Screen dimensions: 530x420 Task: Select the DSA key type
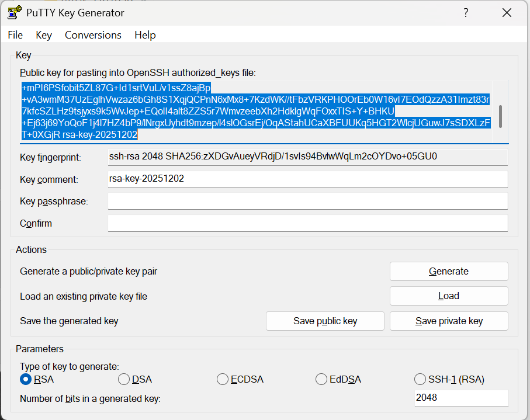(124, 380)
